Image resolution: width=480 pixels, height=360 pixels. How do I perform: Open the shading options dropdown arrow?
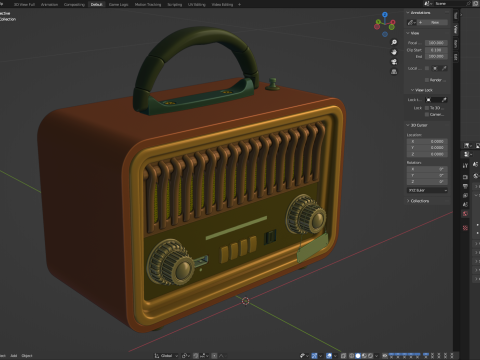point(376,356)
